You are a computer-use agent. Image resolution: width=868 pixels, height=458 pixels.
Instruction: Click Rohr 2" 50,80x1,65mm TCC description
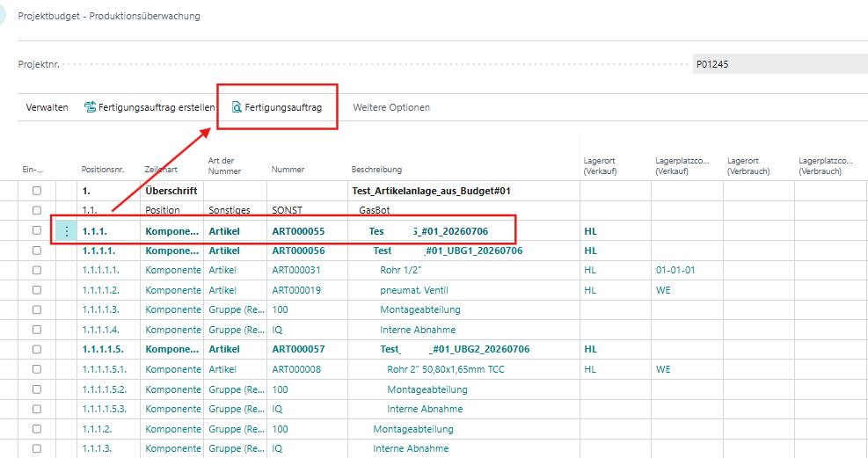(446, 369)
